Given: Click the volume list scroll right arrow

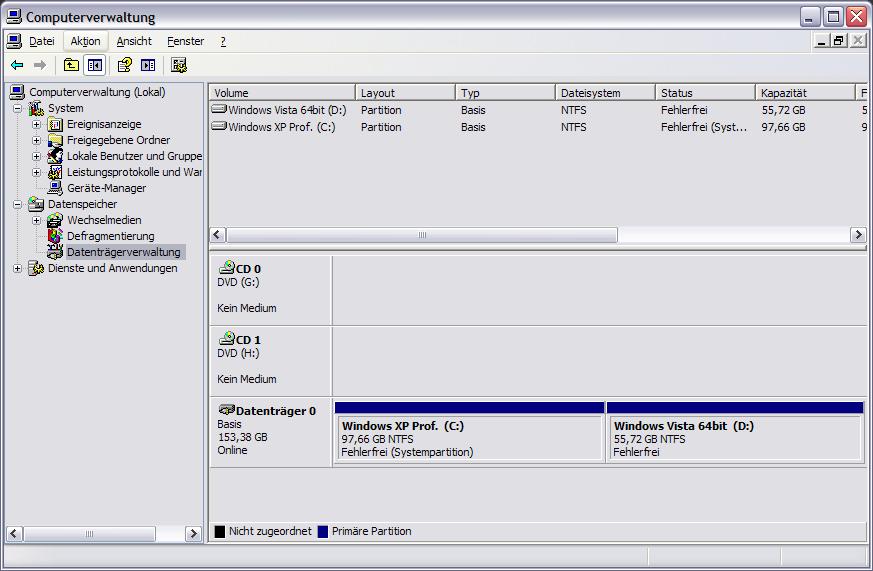Looking at the screenshot, I should pyautogui.click(x=858, y=235).
